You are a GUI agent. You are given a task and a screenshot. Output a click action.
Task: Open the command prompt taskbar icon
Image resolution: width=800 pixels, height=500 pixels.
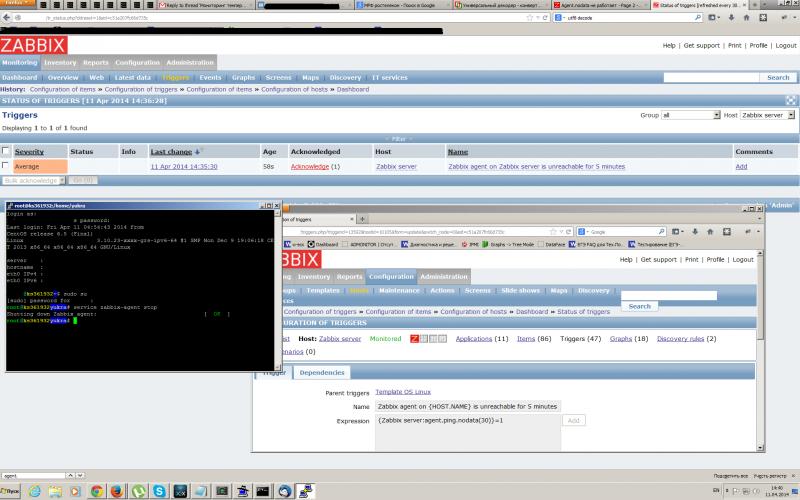coord(263,491)
